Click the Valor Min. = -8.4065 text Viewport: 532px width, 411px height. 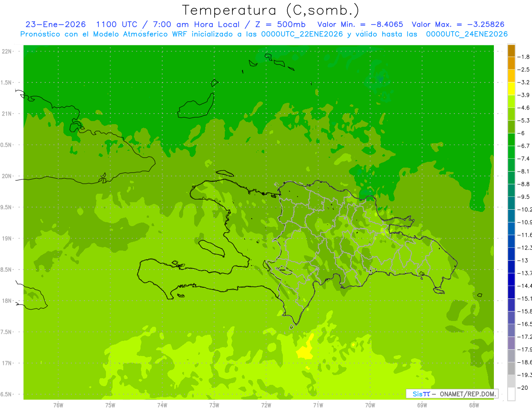point(360,24)
